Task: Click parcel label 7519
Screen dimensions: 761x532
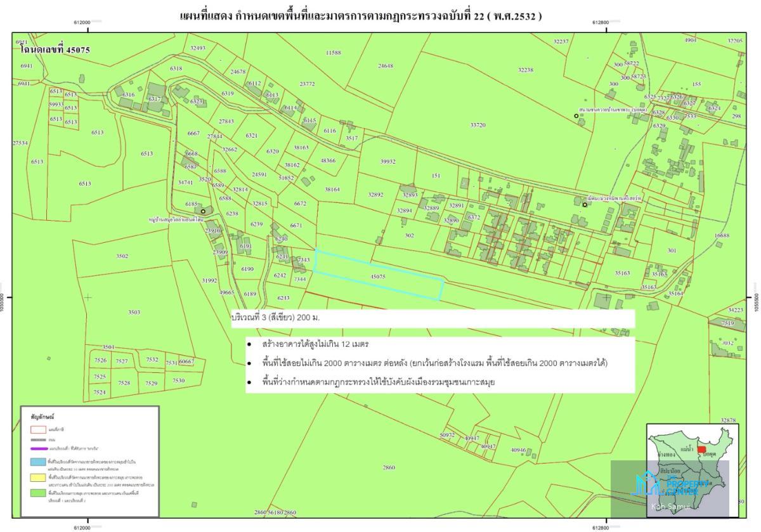Action: tap(727, 323)
